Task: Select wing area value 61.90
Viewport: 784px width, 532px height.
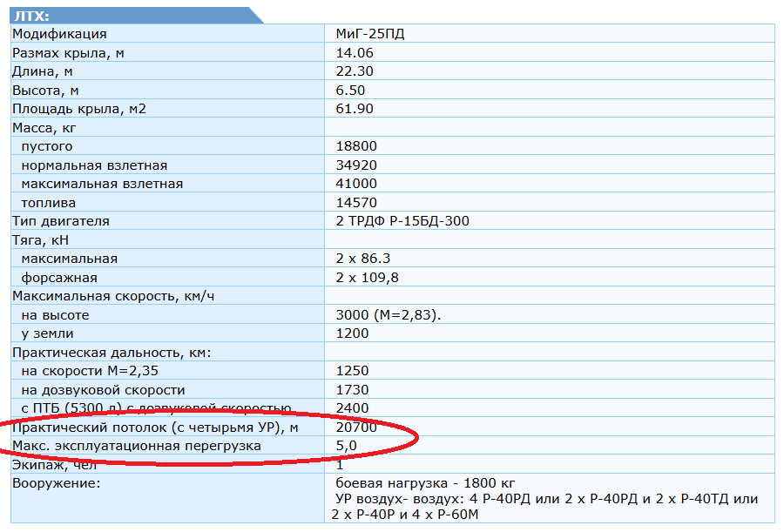Action: pos(355,109)
